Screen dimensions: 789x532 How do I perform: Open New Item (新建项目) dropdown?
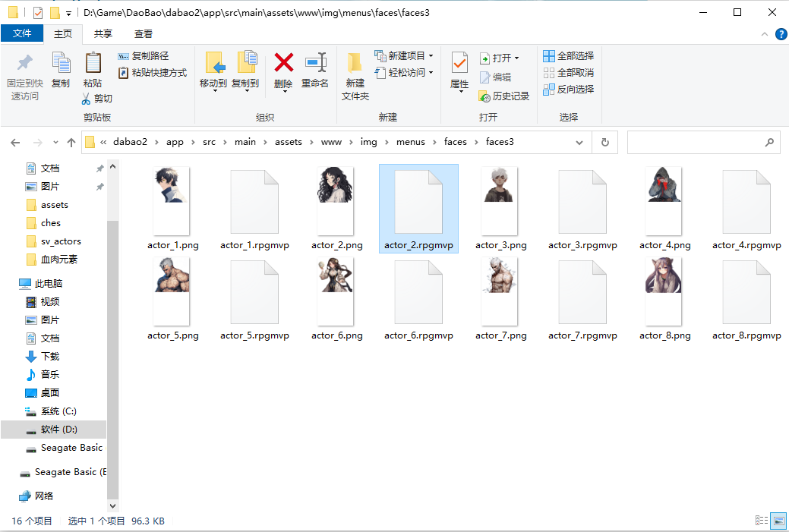404,56
